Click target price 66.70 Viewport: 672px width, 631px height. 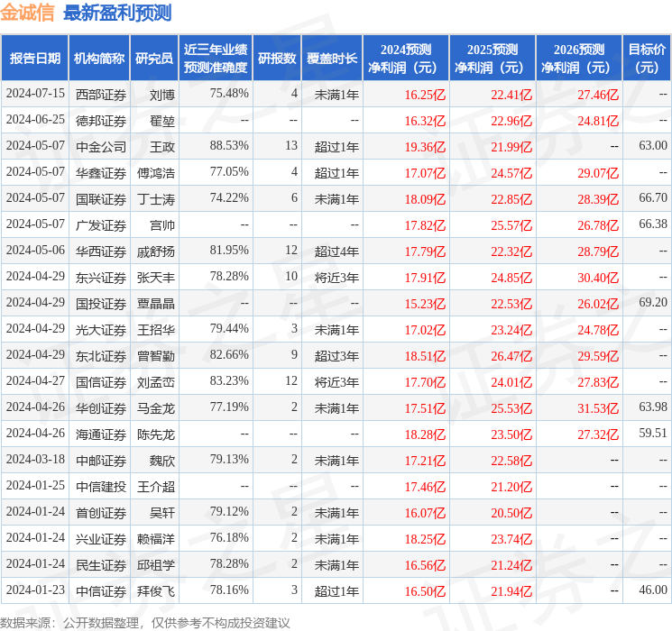pyautogui.click(x=653, y=198)
